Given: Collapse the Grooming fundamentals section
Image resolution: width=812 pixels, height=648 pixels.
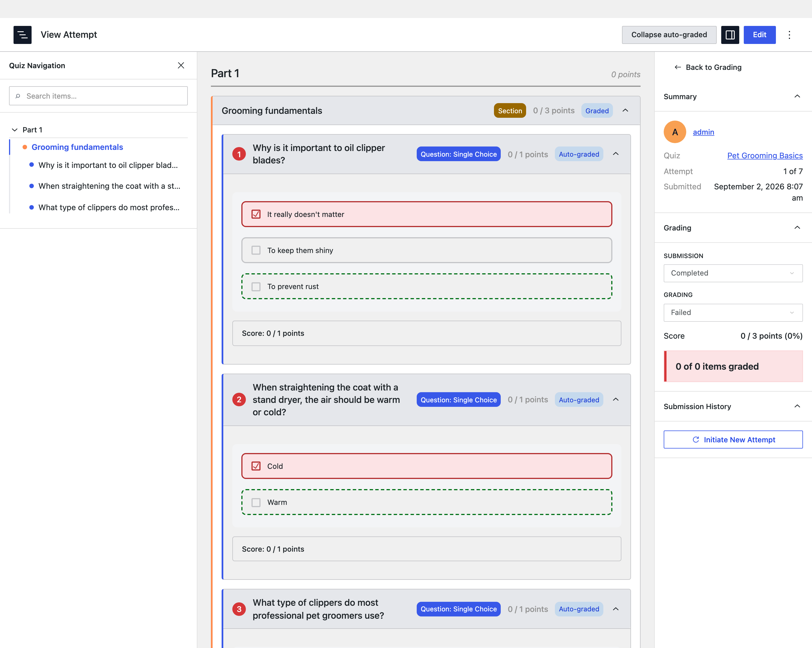Looking at the screenshot, I should 625,110.
